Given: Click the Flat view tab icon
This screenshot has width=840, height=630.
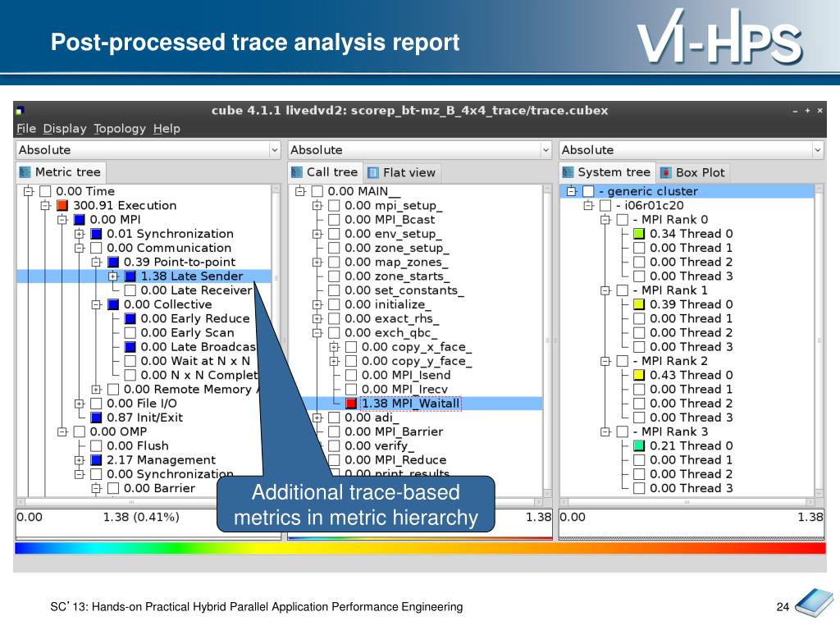Looking at the screenshot, I should click(373, 172).
